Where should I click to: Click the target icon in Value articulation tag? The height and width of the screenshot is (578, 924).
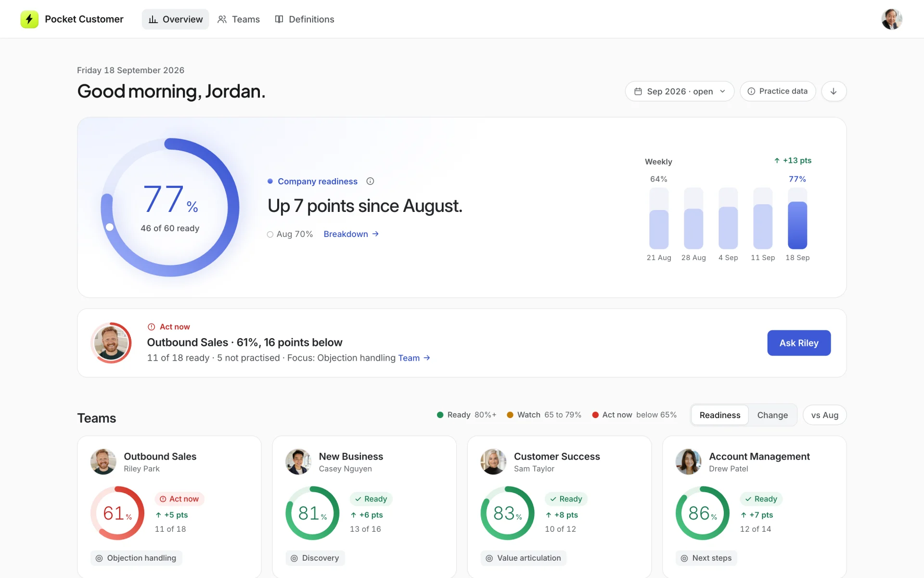click(489, 558)
